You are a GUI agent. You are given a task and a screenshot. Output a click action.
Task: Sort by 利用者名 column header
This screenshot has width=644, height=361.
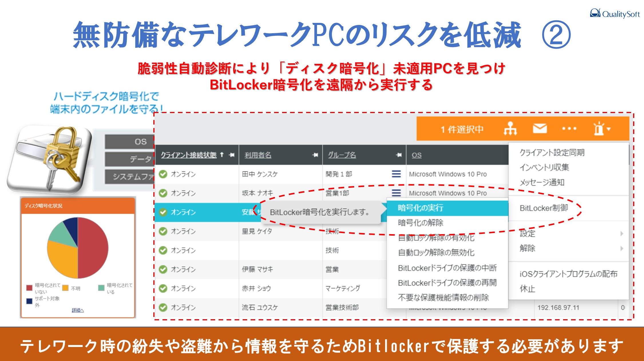pos(258,155)
